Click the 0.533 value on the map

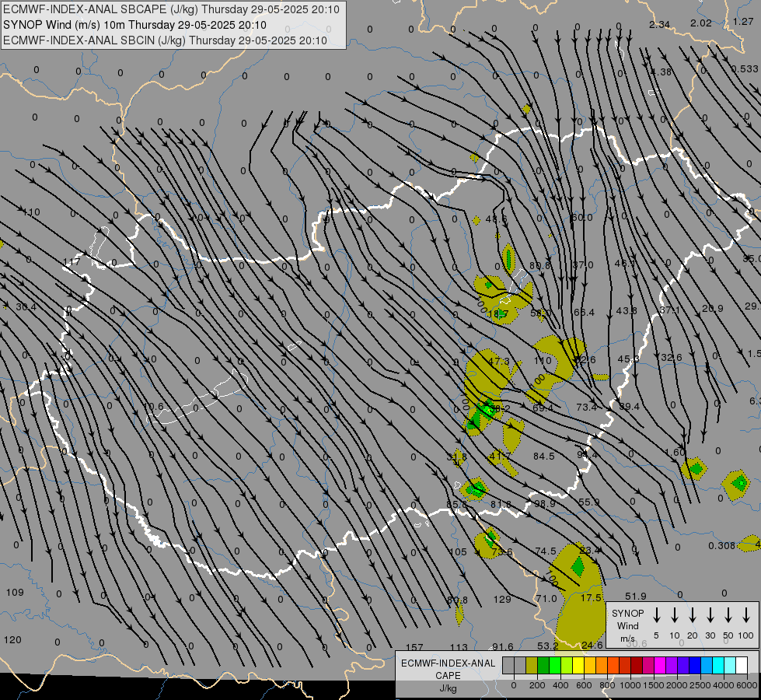[745, 69]
